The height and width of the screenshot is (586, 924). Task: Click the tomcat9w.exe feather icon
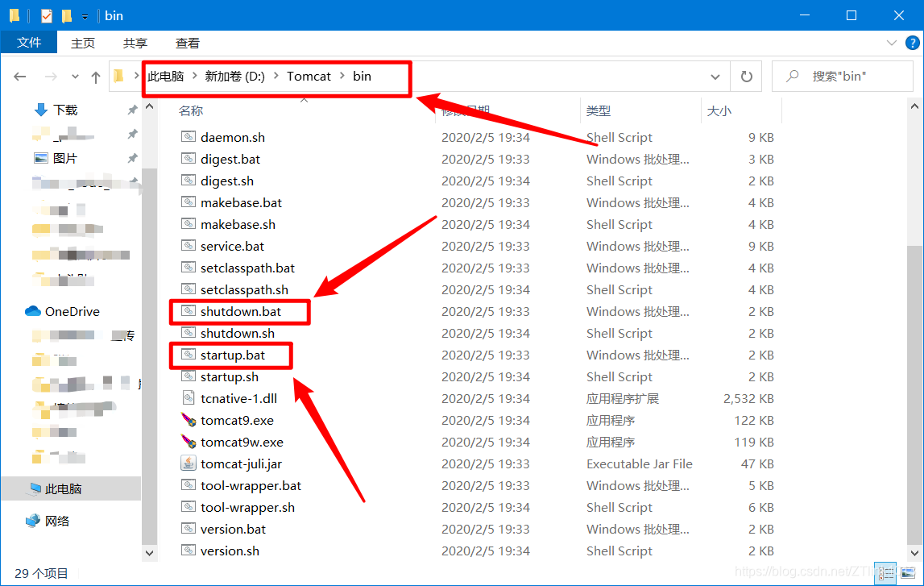coord(188,443)
